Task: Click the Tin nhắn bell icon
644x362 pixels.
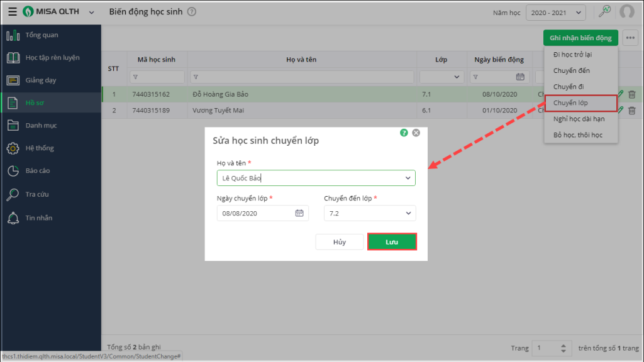Action: pyautogui.click(x=13, y=218)
